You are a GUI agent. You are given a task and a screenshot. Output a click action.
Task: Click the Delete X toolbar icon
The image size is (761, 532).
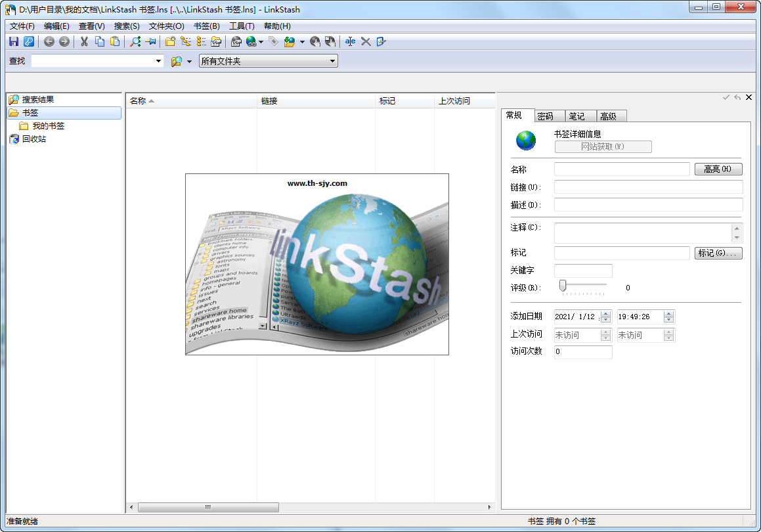coord(366,42)
